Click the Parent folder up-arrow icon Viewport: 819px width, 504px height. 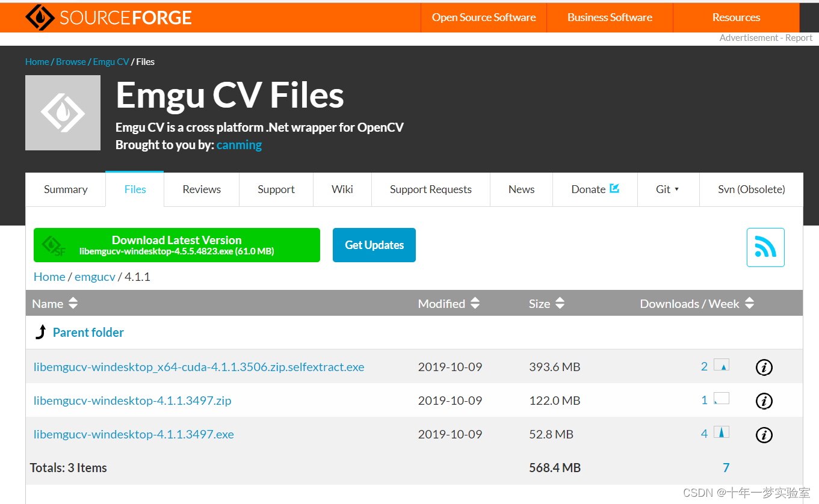[x=41, y=332]
